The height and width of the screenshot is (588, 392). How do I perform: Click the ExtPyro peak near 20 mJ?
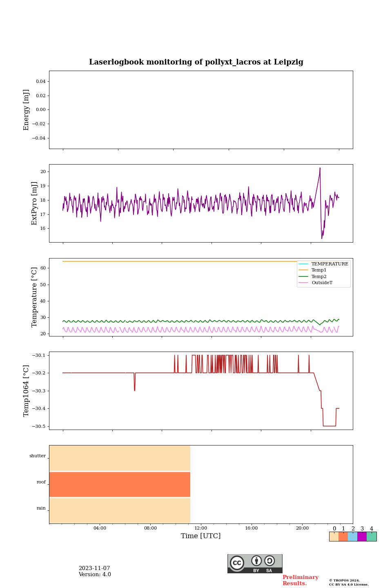tap(320, 168)
